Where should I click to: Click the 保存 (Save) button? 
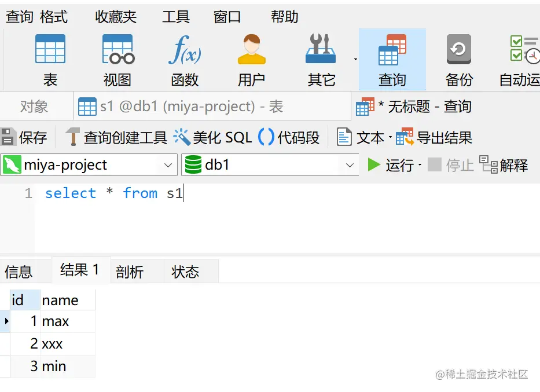(24, 137)
